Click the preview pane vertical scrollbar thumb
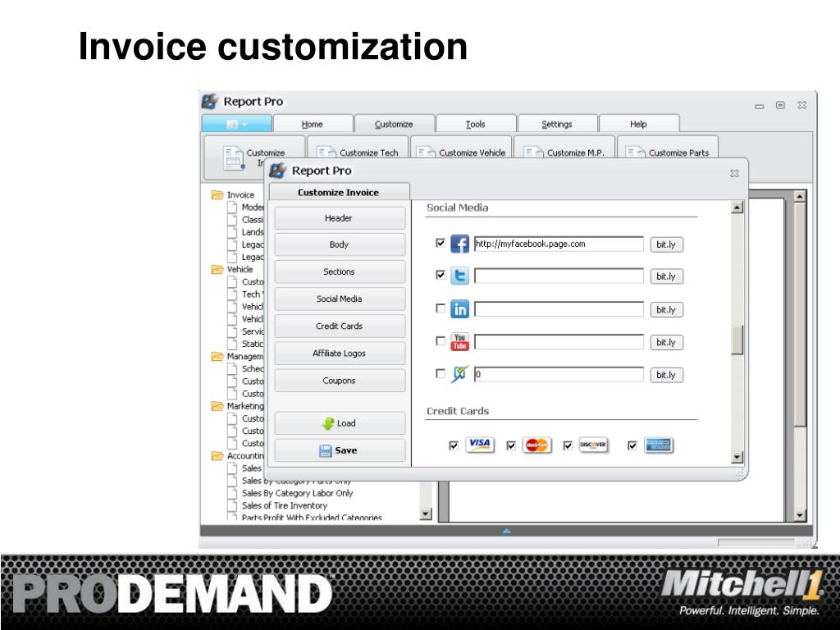 (800, 315)
